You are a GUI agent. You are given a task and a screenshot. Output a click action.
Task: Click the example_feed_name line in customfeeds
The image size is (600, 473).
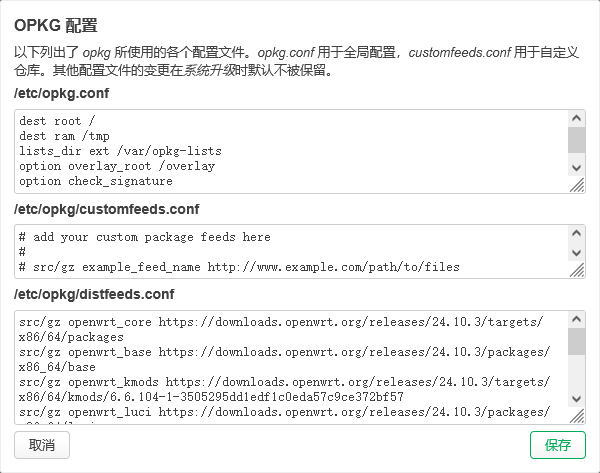click(x=238, y=267)
